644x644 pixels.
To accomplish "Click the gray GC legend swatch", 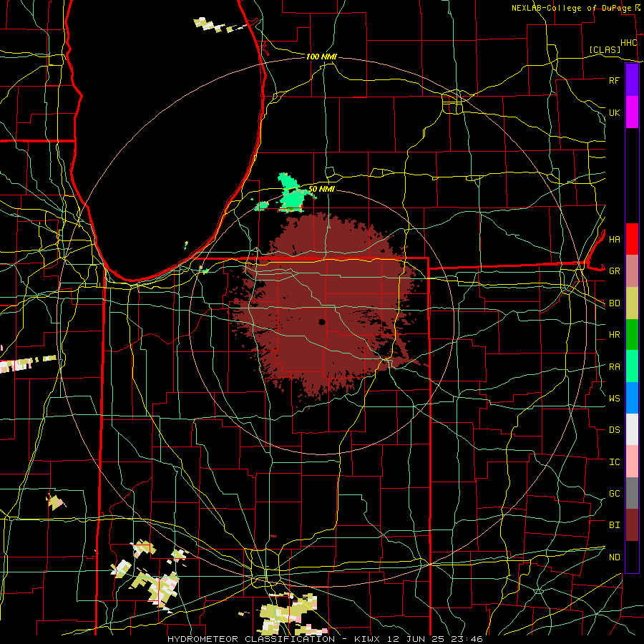I will tap(632, 493).
